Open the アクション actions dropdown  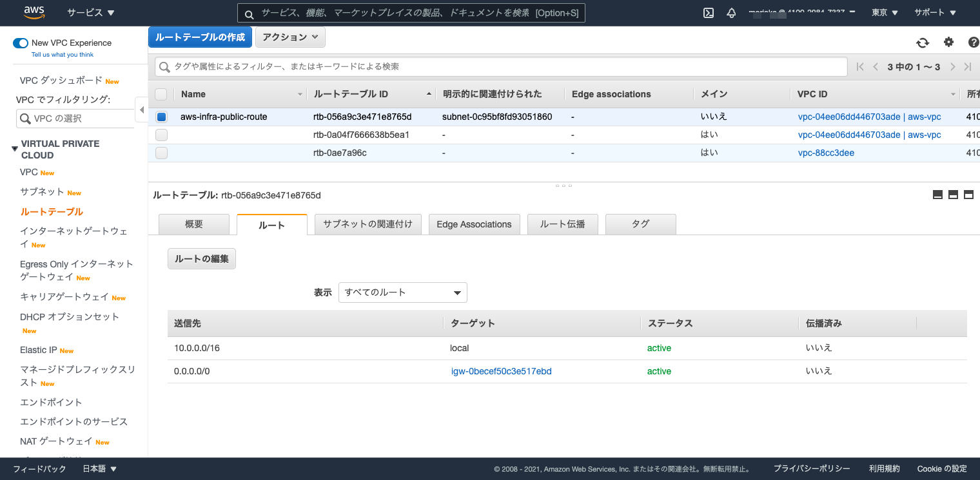point(290,37)
